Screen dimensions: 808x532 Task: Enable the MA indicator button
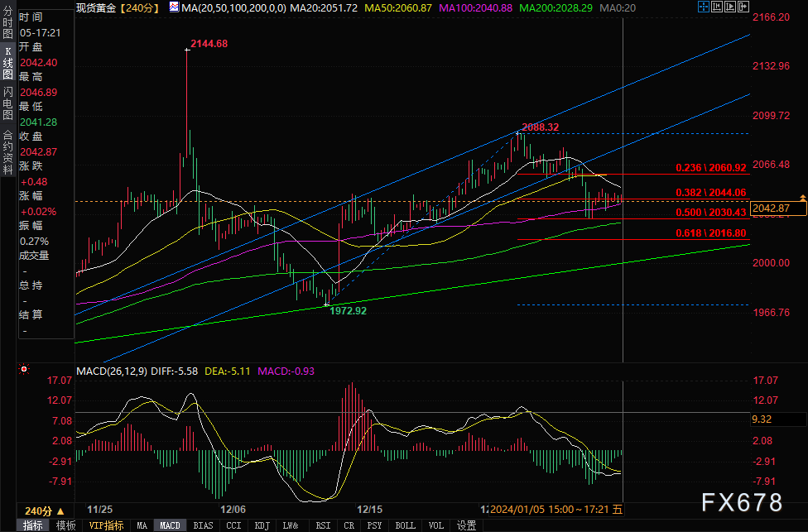[x=142, y=525]
